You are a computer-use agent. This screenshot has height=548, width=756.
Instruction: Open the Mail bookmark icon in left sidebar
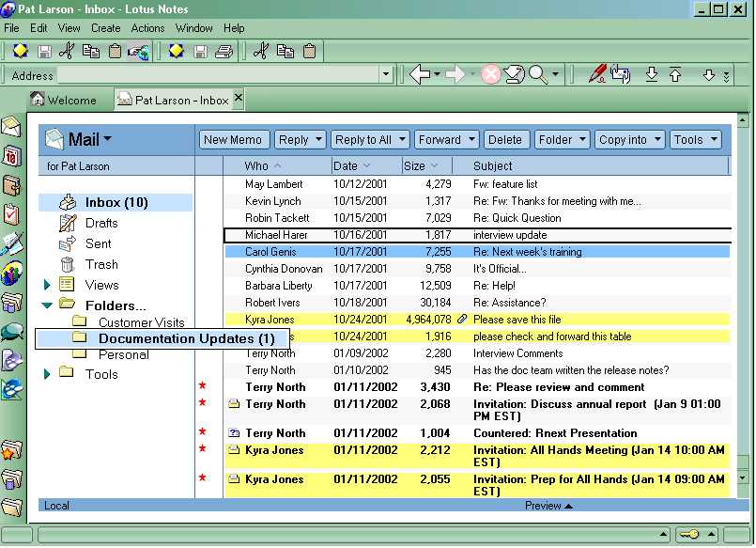[10, 127]
